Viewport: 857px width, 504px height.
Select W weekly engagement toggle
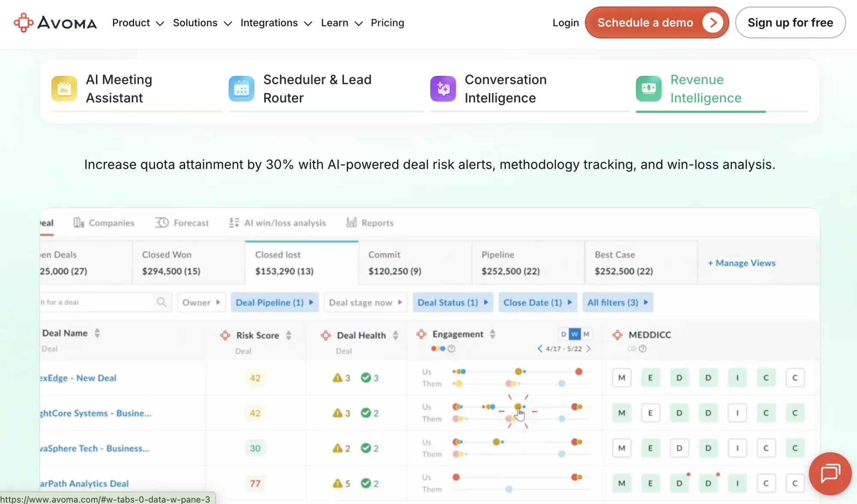coord(575,334)
